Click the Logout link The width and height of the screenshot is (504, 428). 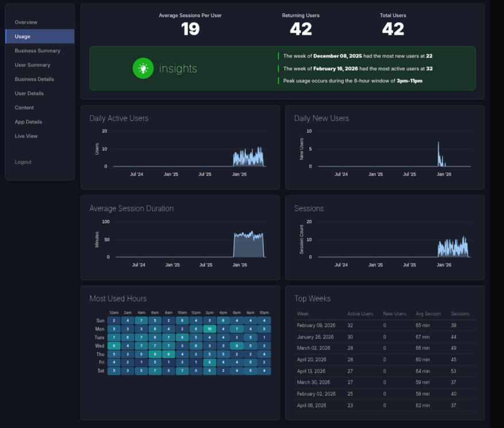pos(23,162)
